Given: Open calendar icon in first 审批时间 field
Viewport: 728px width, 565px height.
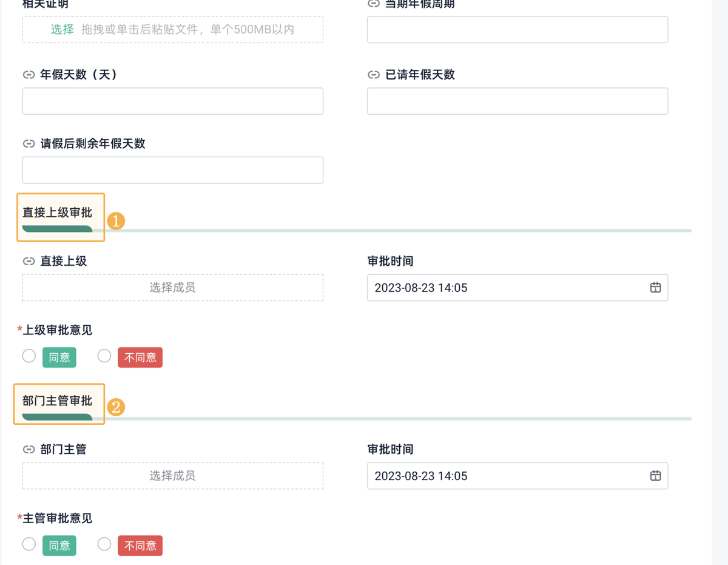Looking at the screenshot, I should coord(655,288).
